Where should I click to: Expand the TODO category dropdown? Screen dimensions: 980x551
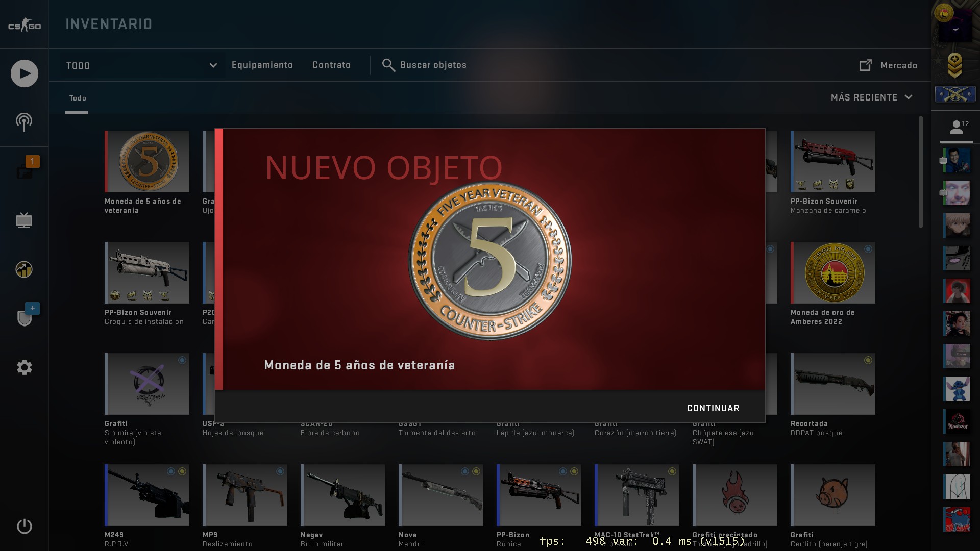click(x=141, y=65)
